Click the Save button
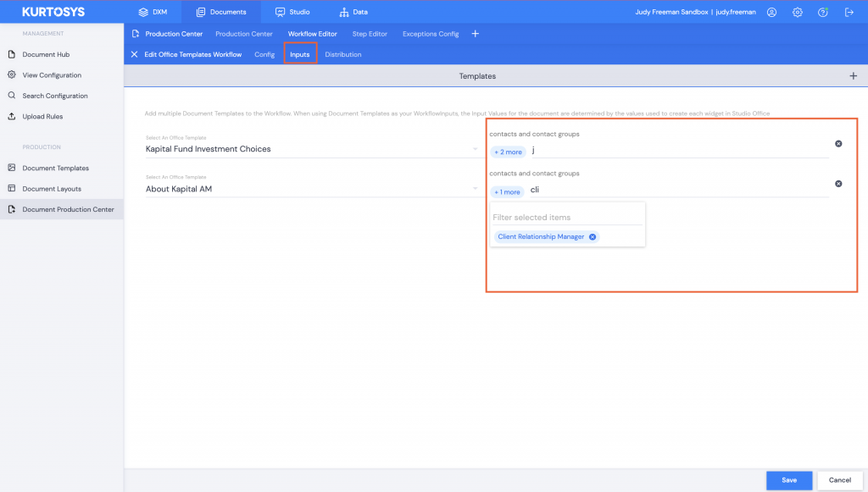This screenshot has width=868, height=492. pos(789,480)
